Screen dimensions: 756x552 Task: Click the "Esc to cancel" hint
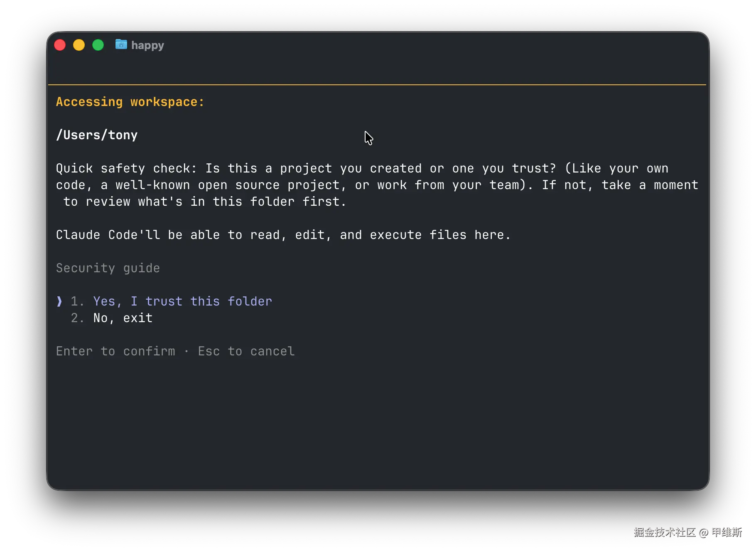click(x=246, y=351)
